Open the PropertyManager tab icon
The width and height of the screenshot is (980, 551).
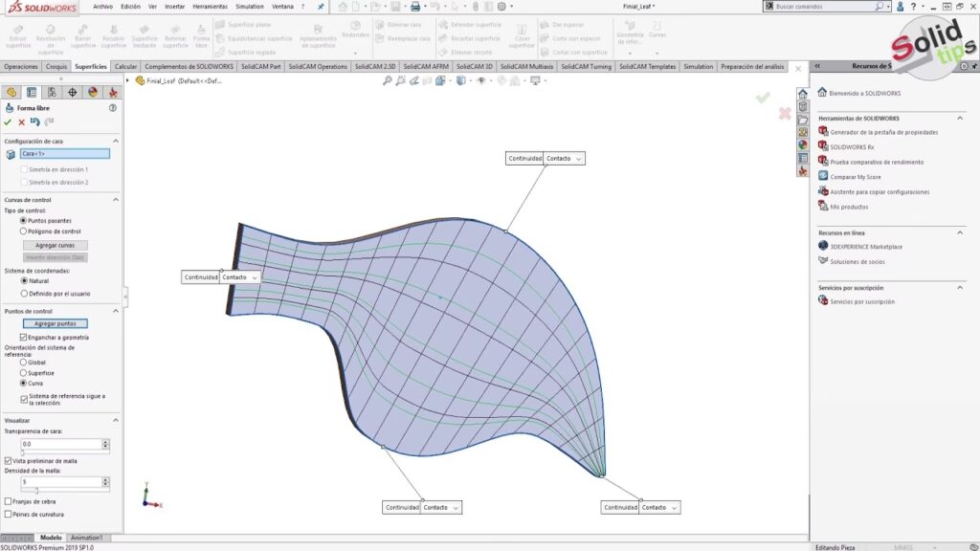tap(32, 93)
